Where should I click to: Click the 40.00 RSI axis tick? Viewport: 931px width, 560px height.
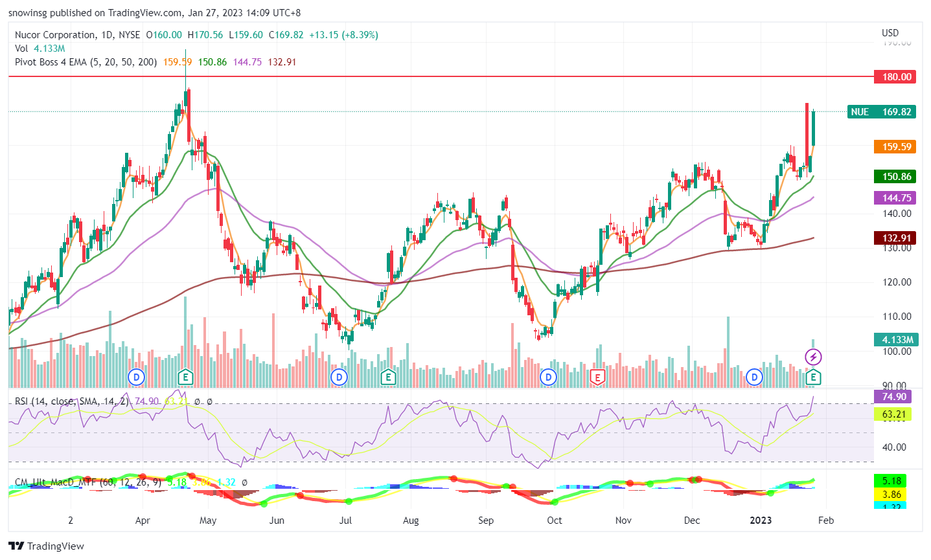coord(894,447)
